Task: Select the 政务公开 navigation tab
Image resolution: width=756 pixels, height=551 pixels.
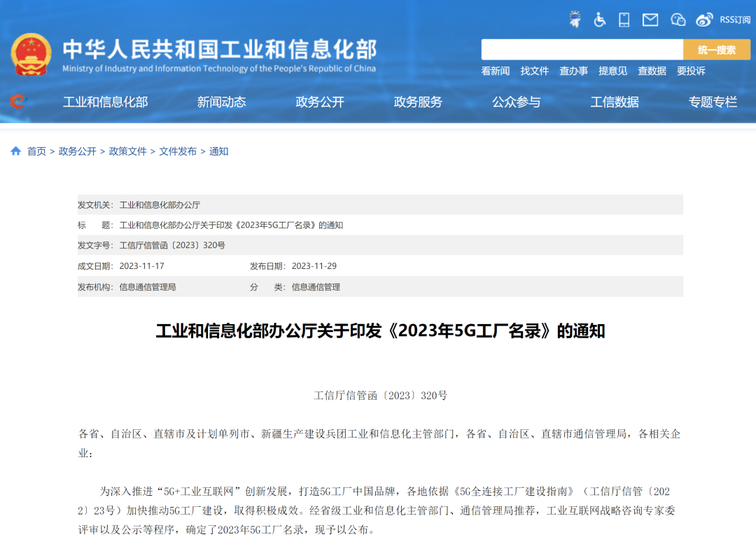Action: pyautogui.click(x=320, y=102)
